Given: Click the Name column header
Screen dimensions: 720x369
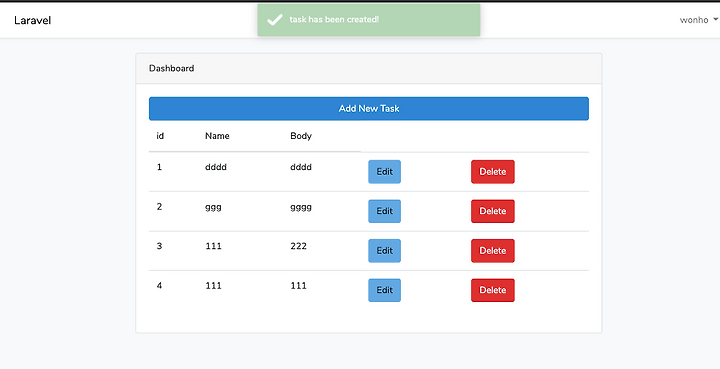Looking at the screenshot, I should coord(217,136).
